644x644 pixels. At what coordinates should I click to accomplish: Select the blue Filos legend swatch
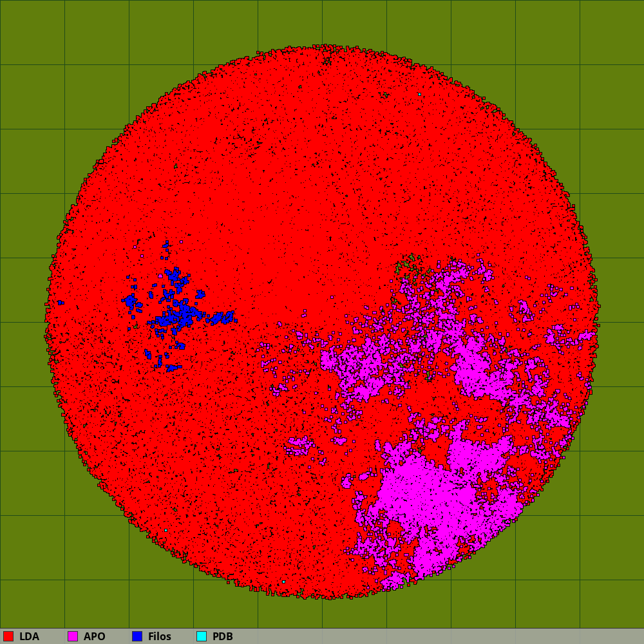pos(137,636)
